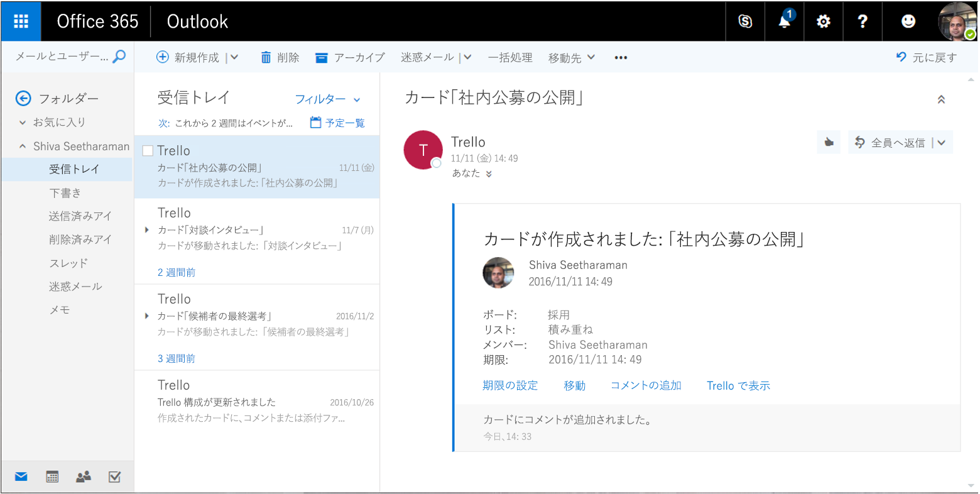Open the more actions ellipsis menu
This screenshot has height=494, width=980.
click(x=621, y=57)
